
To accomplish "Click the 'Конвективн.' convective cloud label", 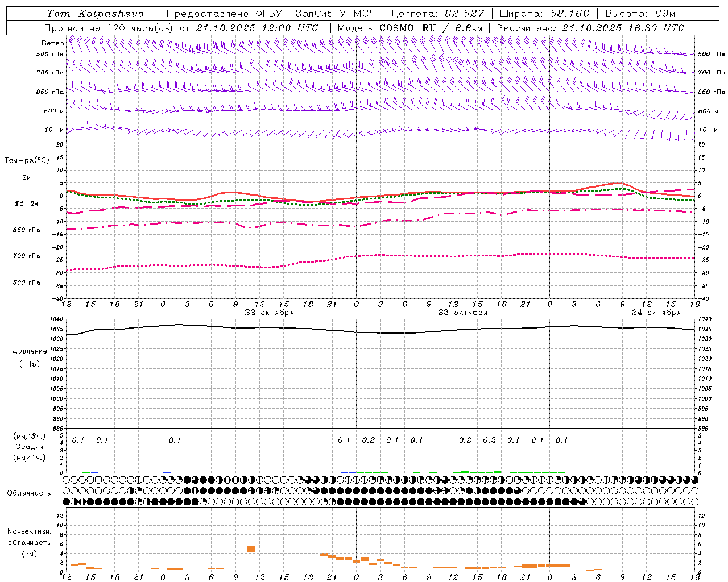I will pyautogui.click(x=30, y=531).
